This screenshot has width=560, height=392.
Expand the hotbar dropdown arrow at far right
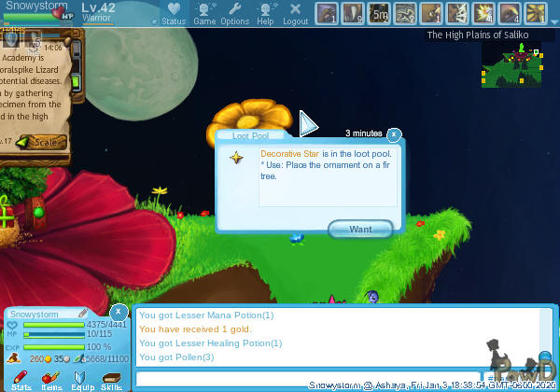(554, 20)
